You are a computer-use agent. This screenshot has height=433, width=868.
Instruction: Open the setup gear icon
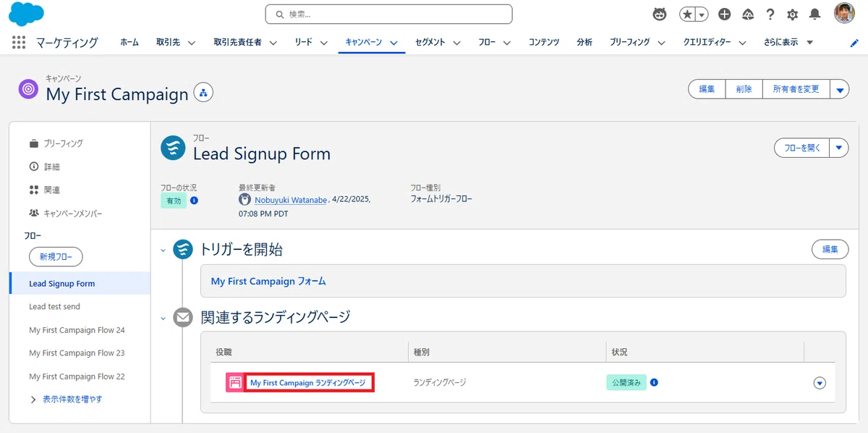(792, 14)
